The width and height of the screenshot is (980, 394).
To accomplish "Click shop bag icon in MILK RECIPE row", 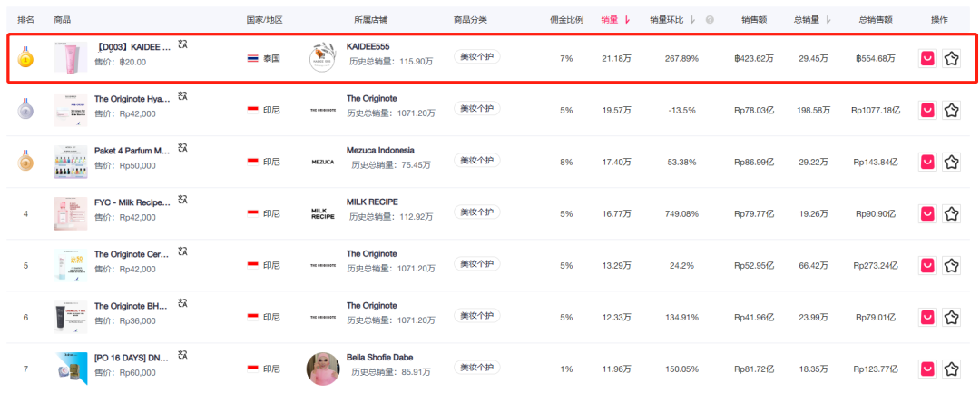I will click(927, 213).
